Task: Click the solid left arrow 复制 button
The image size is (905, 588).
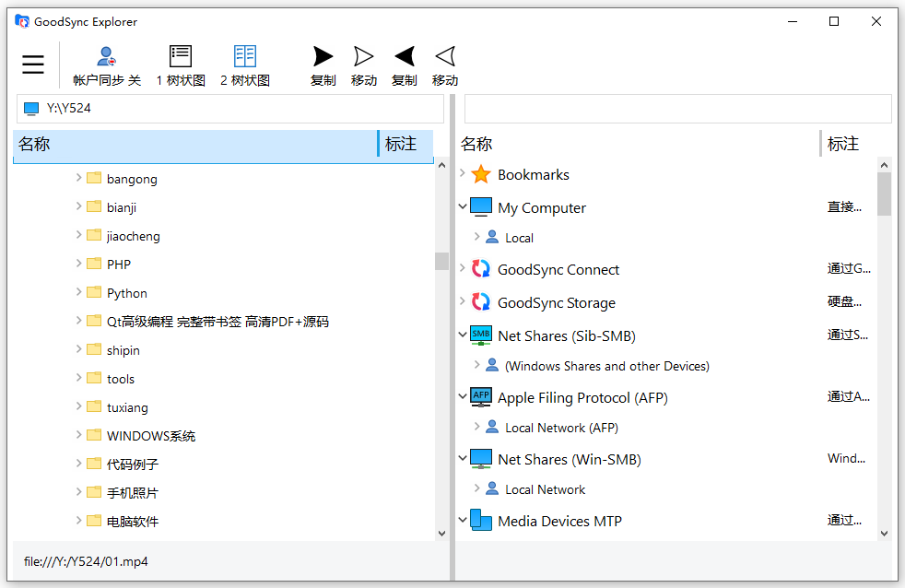Action: tap(404, 66)
